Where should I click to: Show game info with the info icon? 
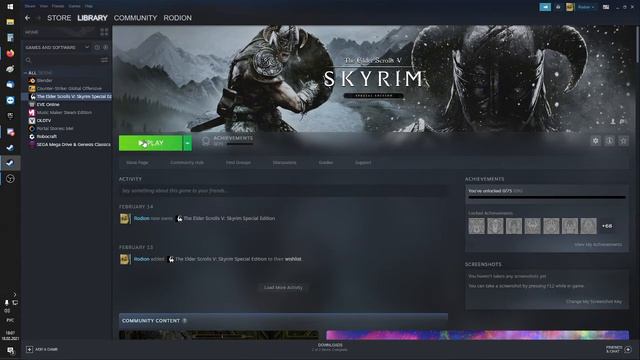pyautogui.click(x=609, y=141)
